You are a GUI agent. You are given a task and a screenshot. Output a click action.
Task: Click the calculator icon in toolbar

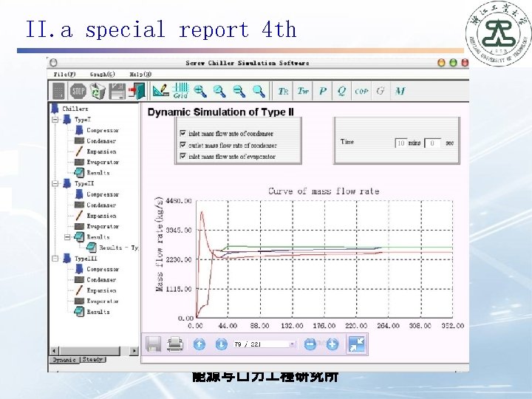click(x=58, y=92)
